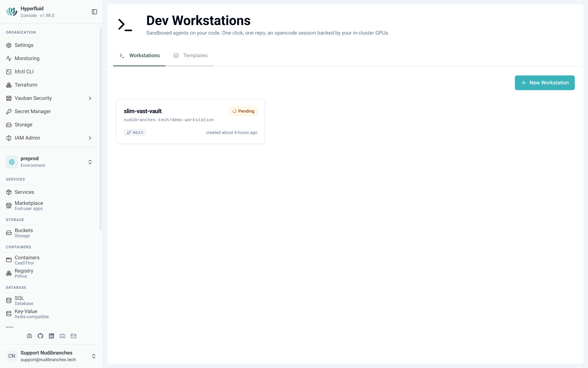
Task: Open SQL Database icon
Action: tap(9, 301)
